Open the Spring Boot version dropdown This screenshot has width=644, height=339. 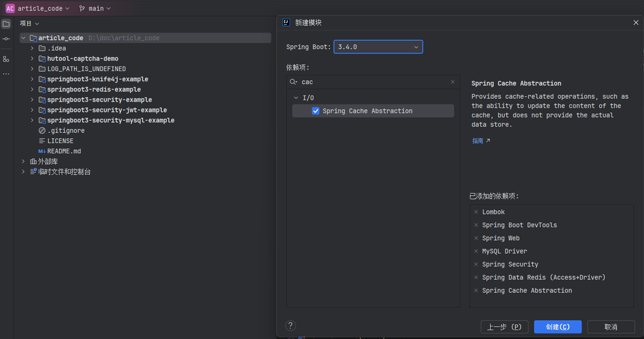(378, 47)
